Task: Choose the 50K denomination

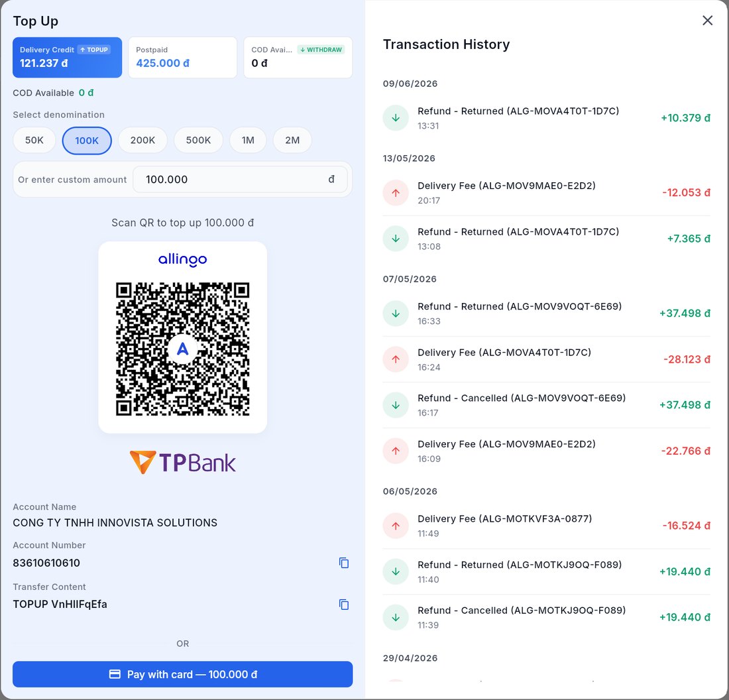Action: (34, 140)
